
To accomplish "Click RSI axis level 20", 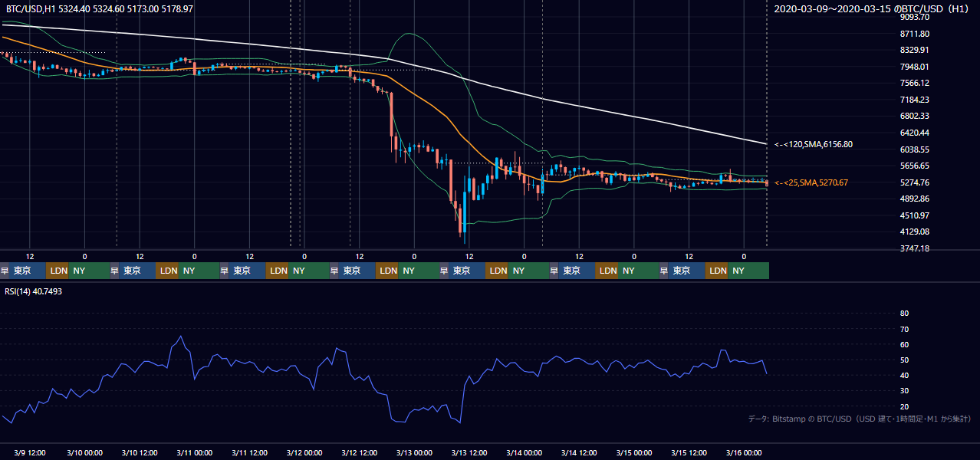I will pyautogui.click(x=904, y=406).
